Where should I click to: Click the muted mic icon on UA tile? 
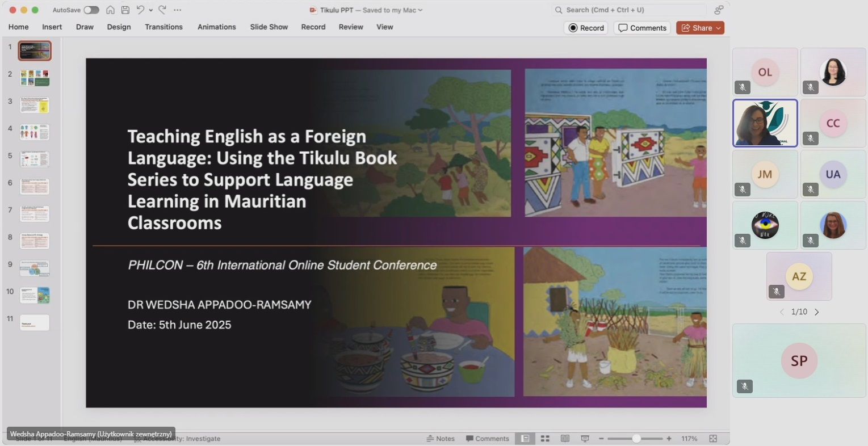[x=811, y=190]
